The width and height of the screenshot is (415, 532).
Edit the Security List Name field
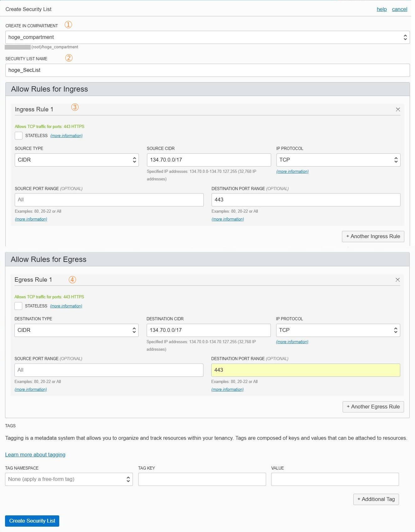pos(208,70)
